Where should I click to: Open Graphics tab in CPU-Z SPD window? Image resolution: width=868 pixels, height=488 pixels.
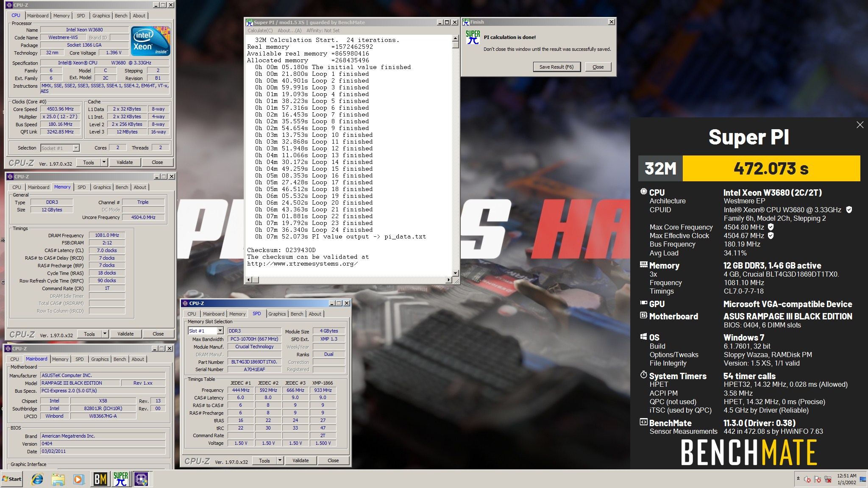click(277, 314)
